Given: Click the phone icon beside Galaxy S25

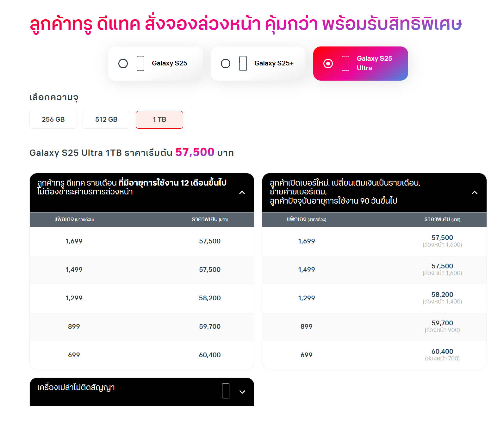Looking at the screenshot, I should coord(140,64).
